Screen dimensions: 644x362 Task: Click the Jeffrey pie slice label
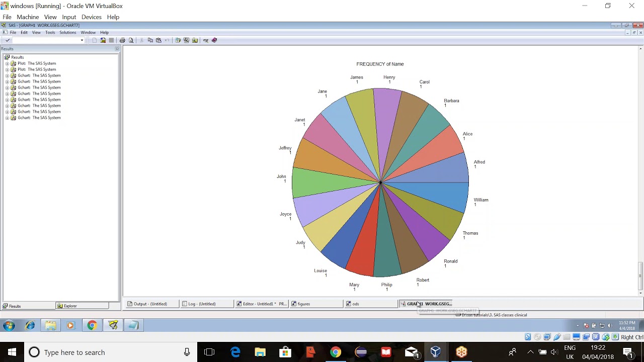click(x=285, y=148)
